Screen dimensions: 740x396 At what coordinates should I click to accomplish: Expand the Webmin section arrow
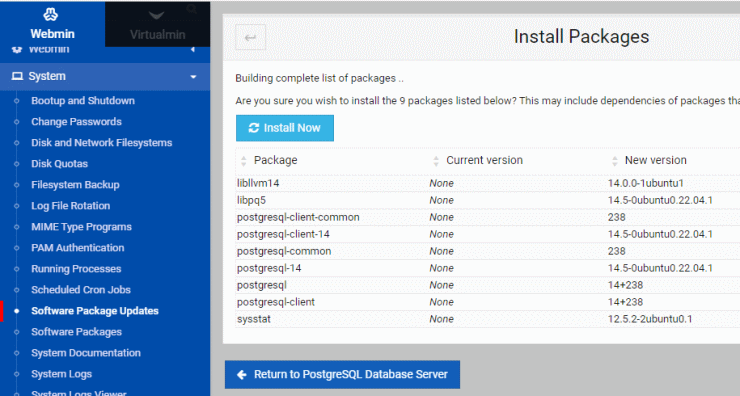pos(193,50)
